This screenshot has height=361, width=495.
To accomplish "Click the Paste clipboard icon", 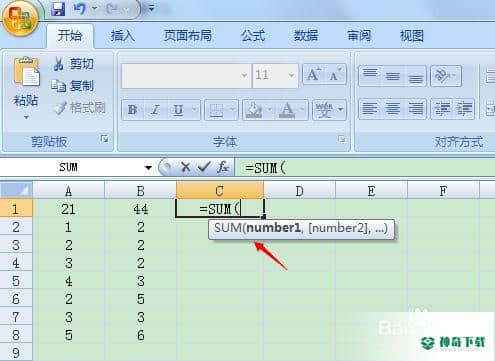I will pyautogui.click(x=26, y=72).
